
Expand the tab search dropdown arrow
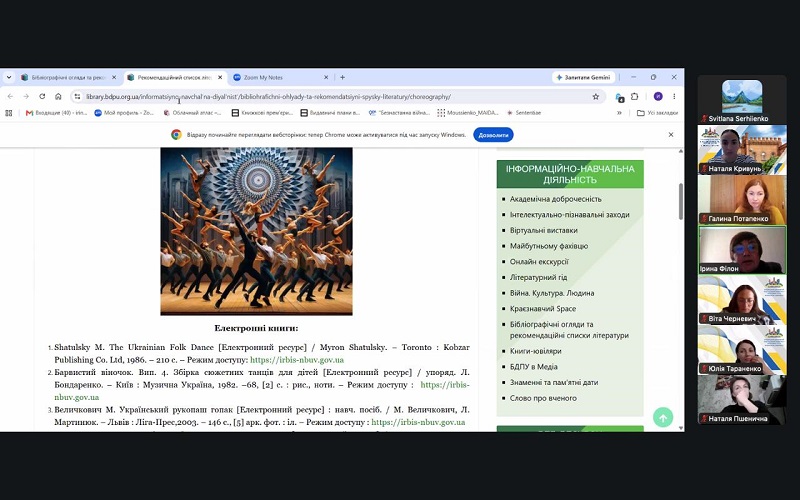pos(9,78)
